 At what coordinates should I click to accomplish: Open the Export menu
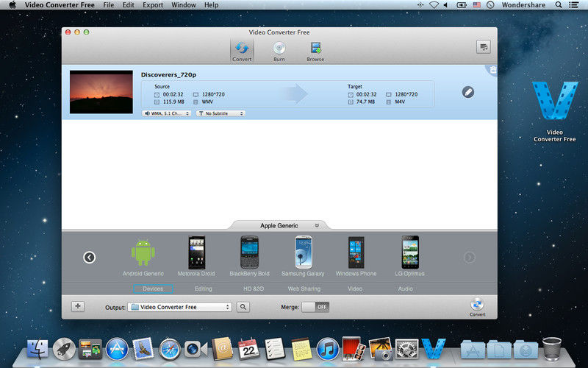pyautogui.click(x=153, y=5)
